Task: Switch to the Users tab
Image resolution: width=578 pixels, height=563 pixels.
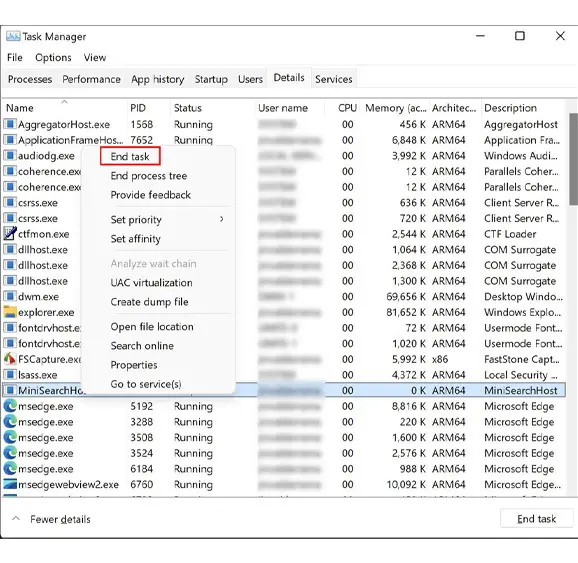Action: [250, 79]
